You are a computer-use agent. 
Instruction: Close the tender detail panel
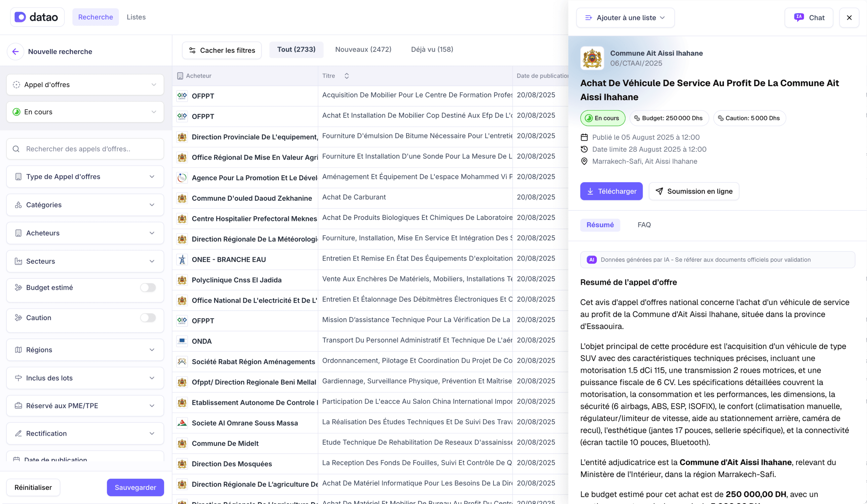(849, 17)
